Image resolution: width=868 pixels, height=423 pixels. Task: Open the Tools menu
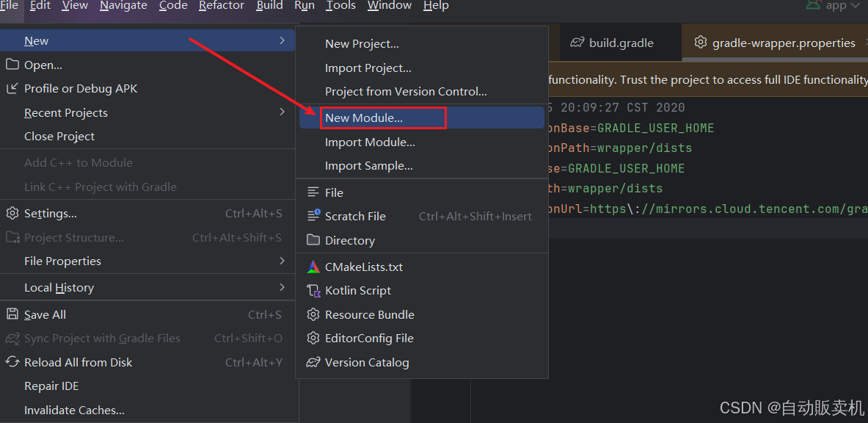coord(341,6)
